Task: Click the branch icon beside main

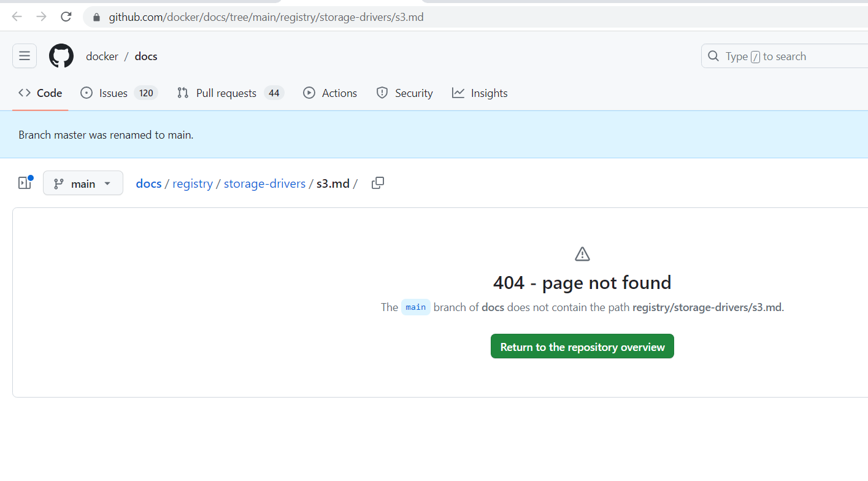Action: coord(59,183)
